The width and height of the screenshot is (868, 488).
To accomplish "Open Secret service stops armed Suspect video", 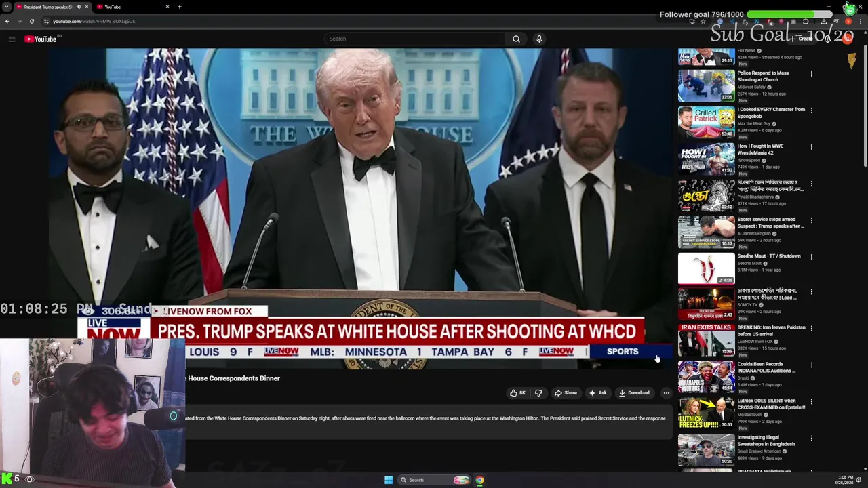I will 771,222.
